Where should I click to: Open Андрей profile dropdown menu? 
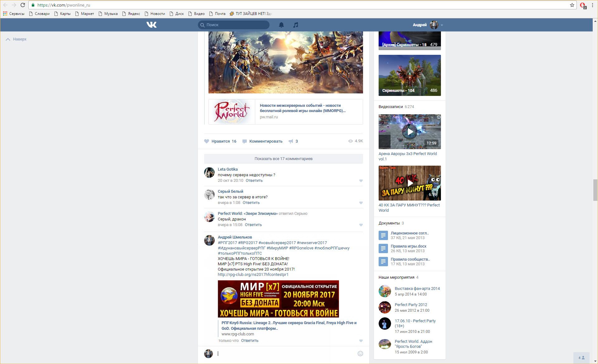pos(442,25)
